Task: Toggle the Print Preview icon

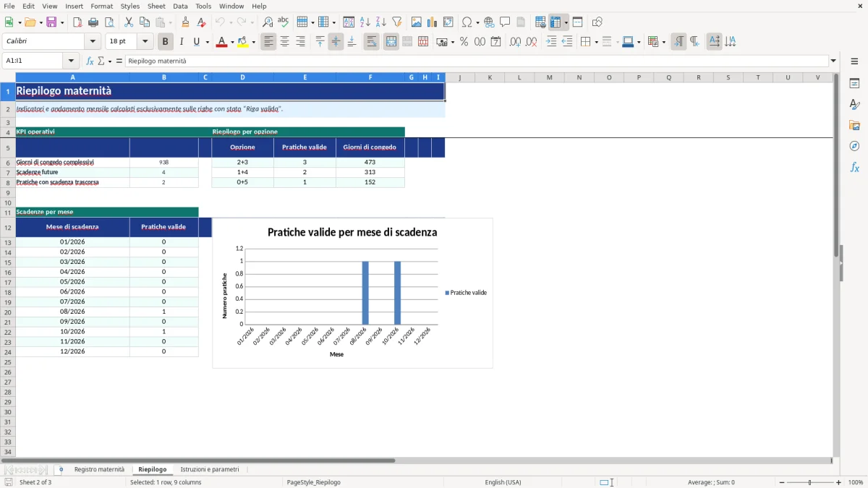Action: click(109, 22)
